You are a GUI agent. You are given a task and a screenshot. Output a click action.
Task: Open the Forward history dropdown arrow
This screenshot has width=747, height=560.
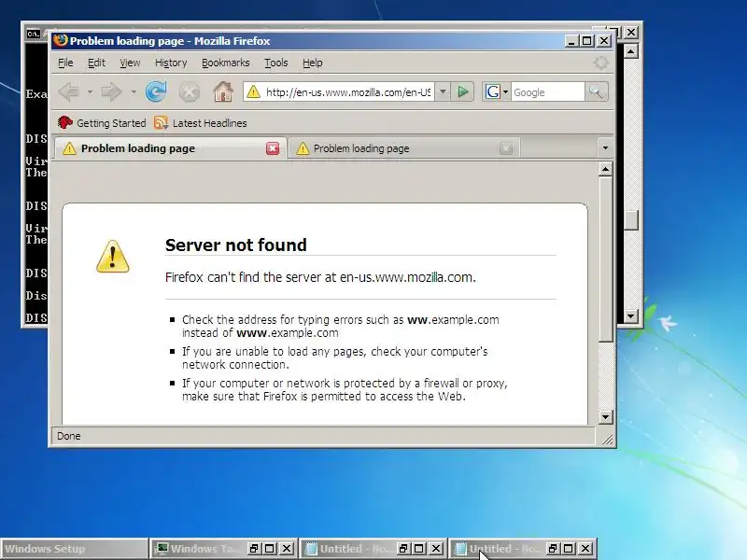[x=134, y=91]
